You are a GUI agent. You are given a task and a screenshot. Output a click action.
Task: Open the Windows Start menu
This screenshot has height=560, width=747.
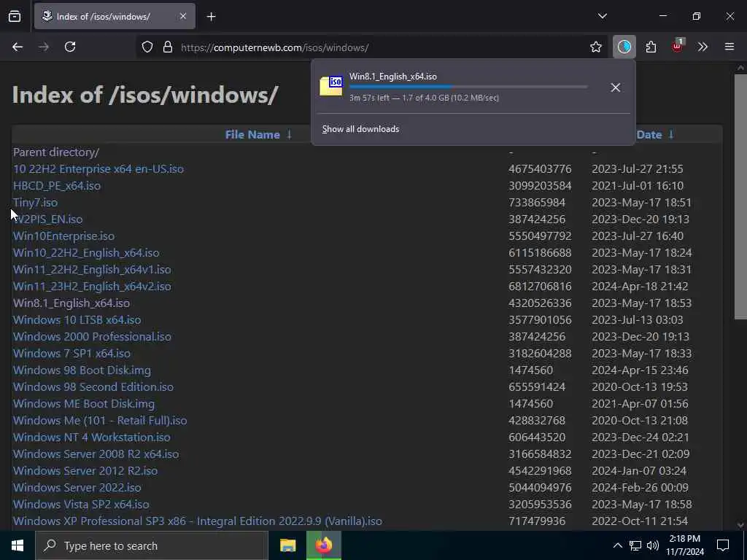pyautogui.click(x=18, y=545)
